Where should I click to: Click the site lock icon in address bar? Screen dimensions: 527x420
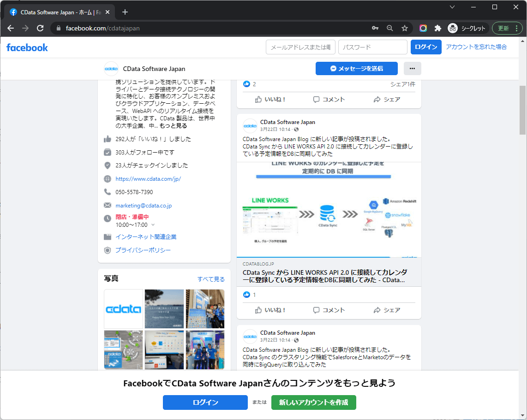pos(59,28)
